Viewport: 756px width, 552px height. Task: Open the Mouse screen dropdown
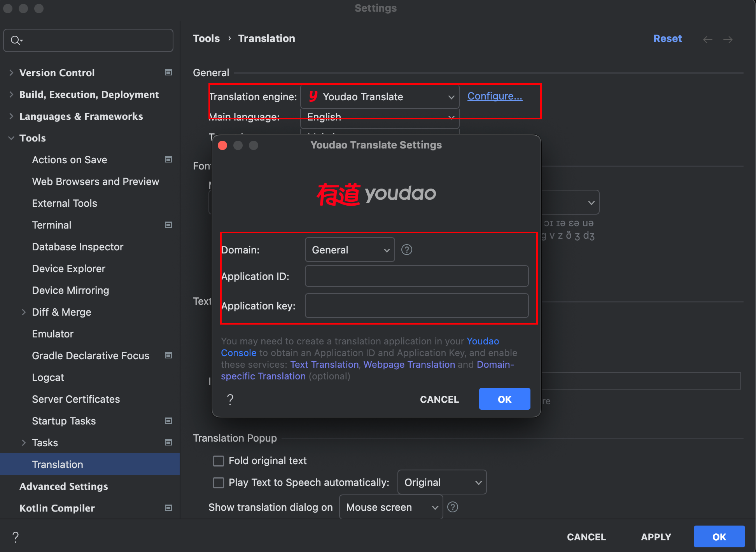(x=391, y=507)
